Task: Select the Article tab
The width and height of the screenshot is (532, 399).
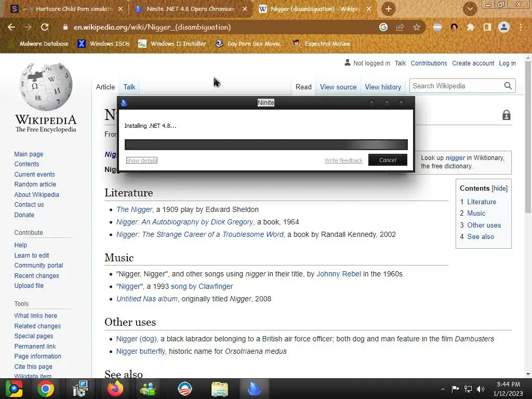Action: coord(105,87)
